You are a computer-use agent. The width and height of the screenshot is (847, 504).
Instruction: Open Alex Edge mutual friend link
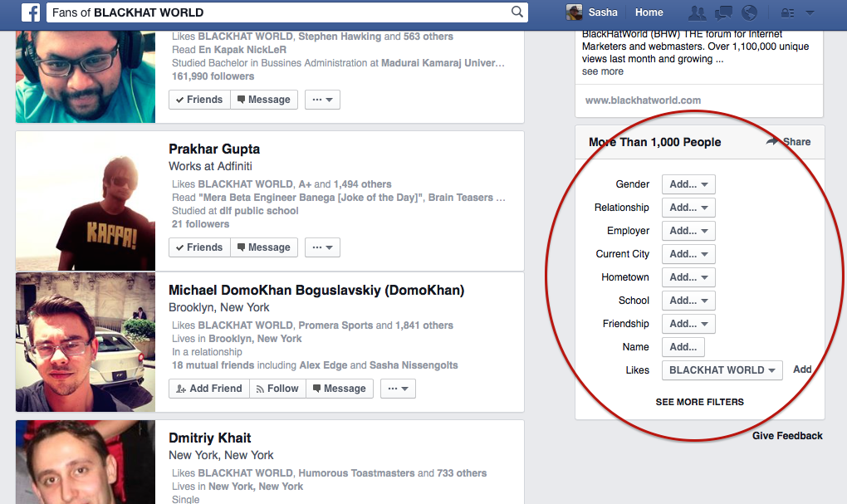(x=323, y=365)
